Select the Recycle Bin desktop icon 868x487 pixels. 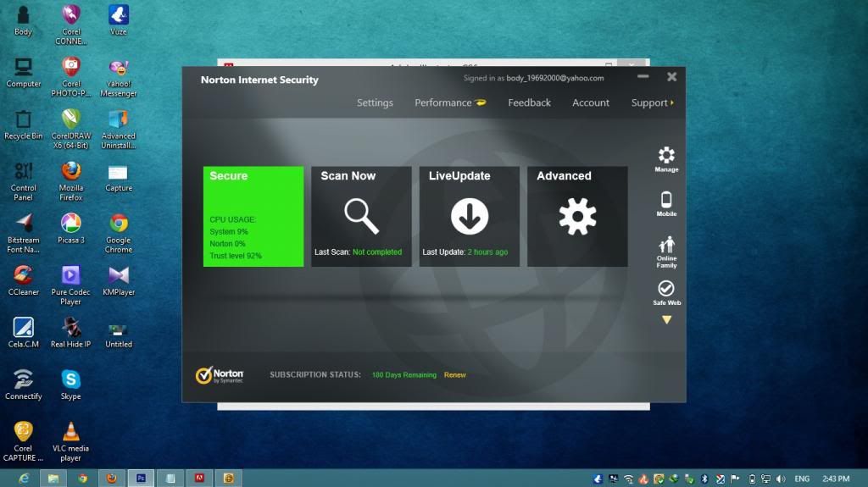click(23, 125)
